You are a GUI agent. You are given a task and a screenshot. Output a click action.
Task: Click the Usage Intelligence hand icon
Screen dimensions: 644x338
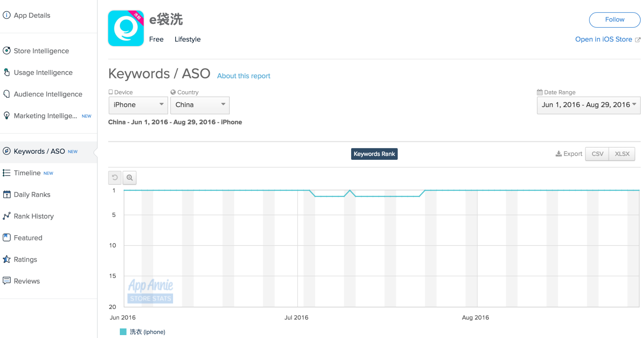(6, 72)
